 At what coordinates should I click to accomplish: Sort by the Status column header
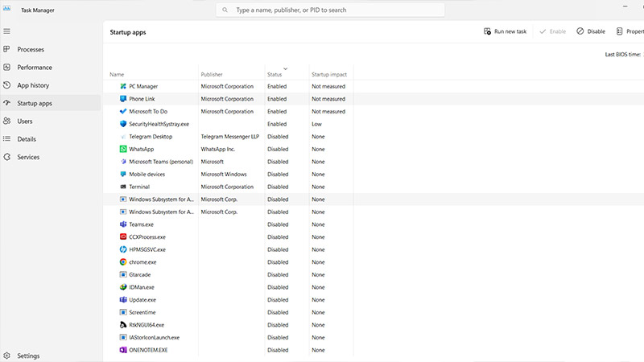(x=275, y=74)
